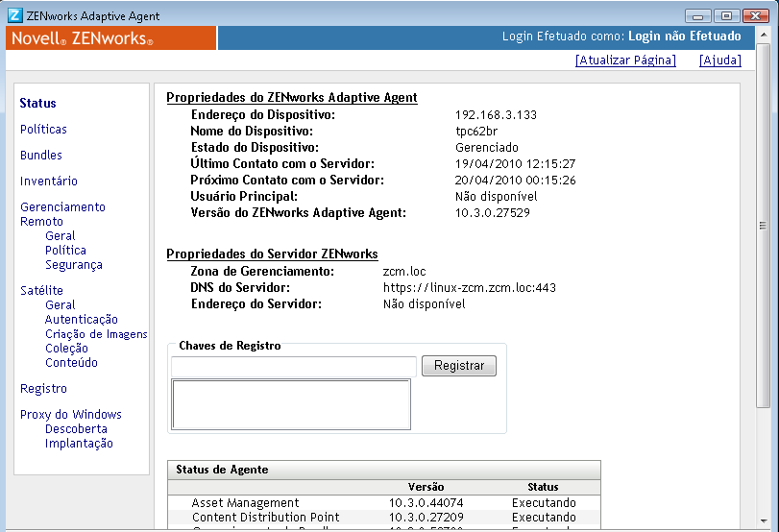The image size is (779, 532).
Task: Click the vertical scrollbar thumb
Action: (763, 226)
